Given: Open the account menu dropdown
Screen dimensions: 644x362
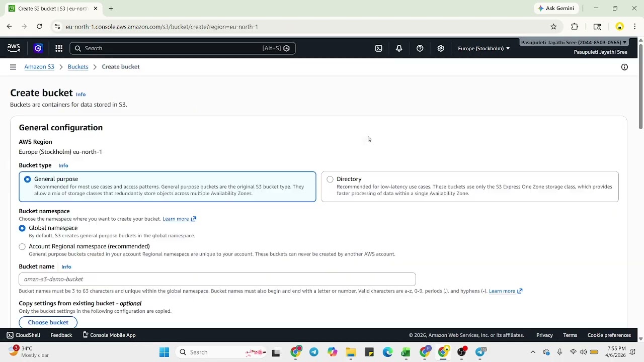Looking at the screenshot, I should tap(574, 43).
